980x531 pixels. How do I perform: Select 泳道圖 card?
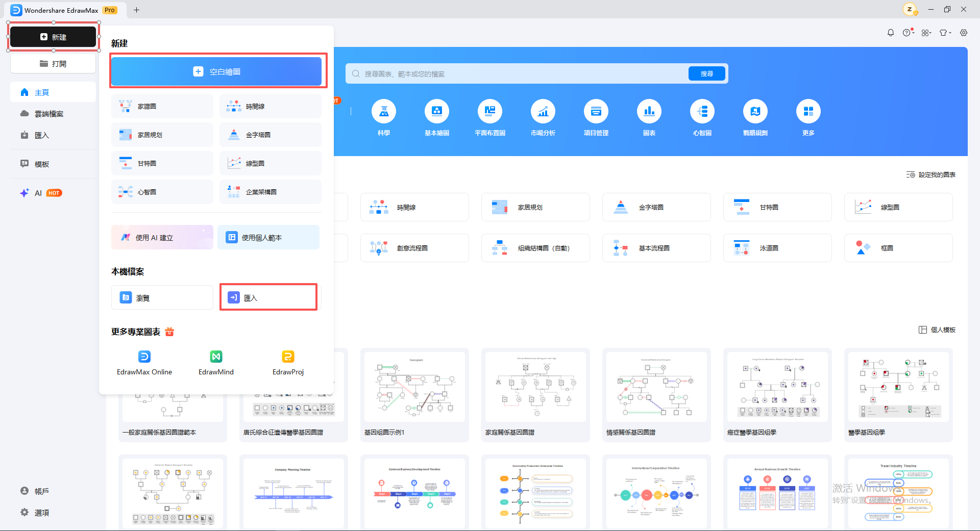777,248
